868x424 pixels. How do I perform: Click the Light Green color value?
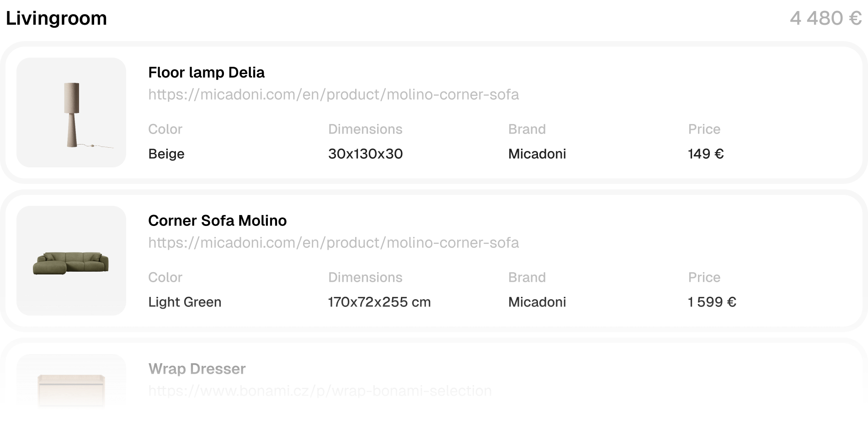pos(185,302)
